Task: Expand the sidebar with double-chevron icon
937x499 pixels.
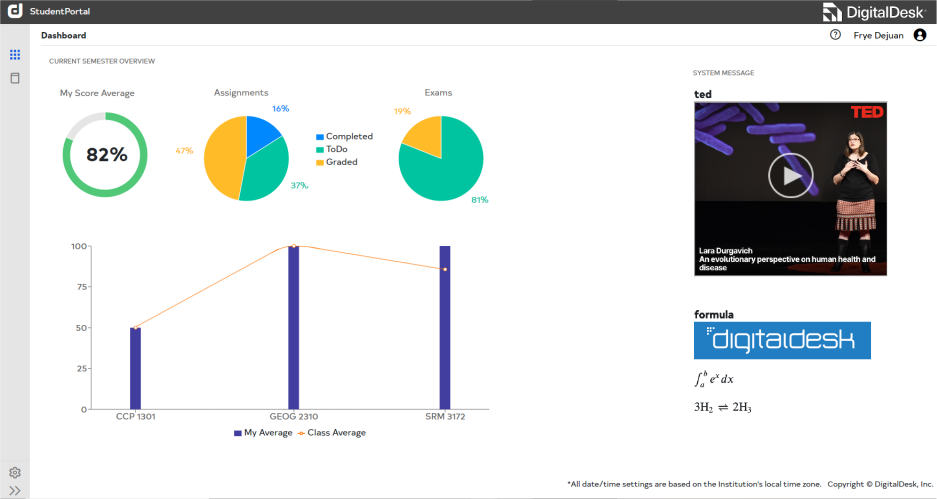Action: click(15, 490)
